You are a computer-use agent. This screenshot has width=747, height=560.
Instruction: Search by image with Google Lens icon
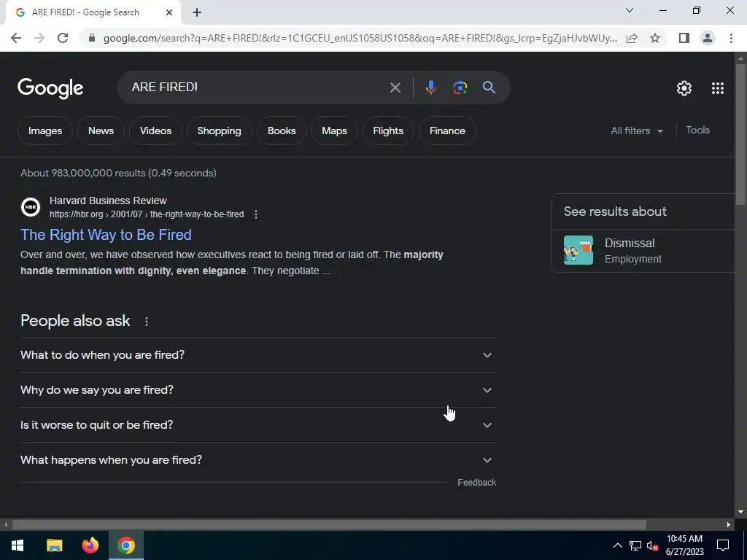point(460,87)
